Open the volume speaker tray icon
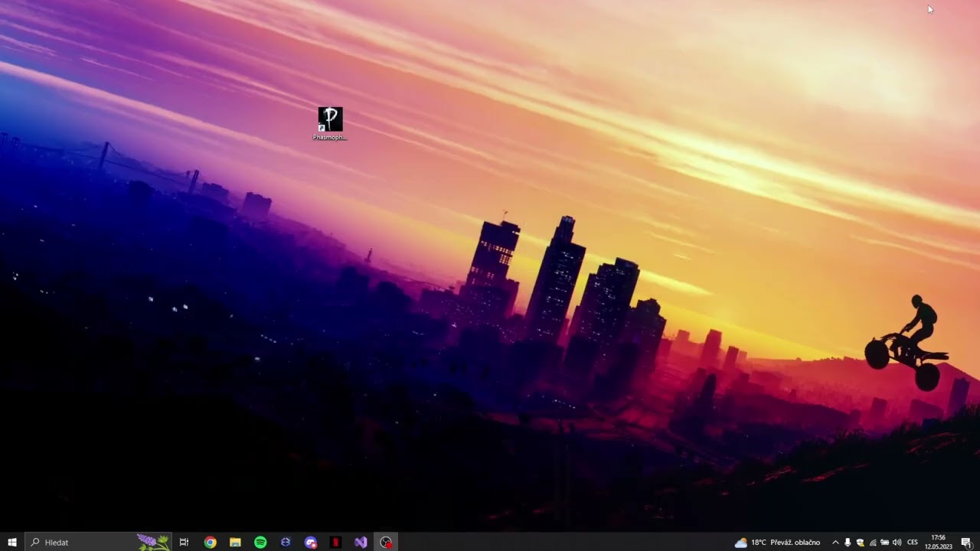This screenshot has height=551, width=980. [897, 542]
